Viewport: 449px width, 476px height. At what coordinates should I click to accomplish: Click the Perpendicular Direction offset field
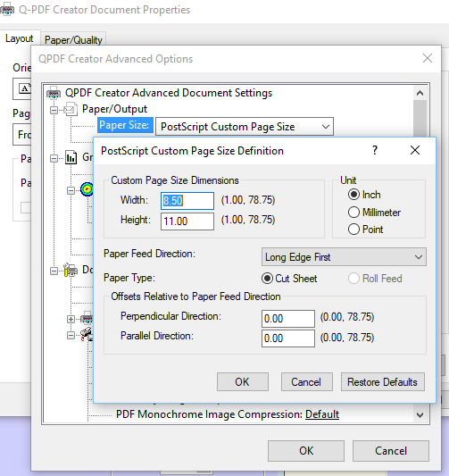tap(288, 319)
